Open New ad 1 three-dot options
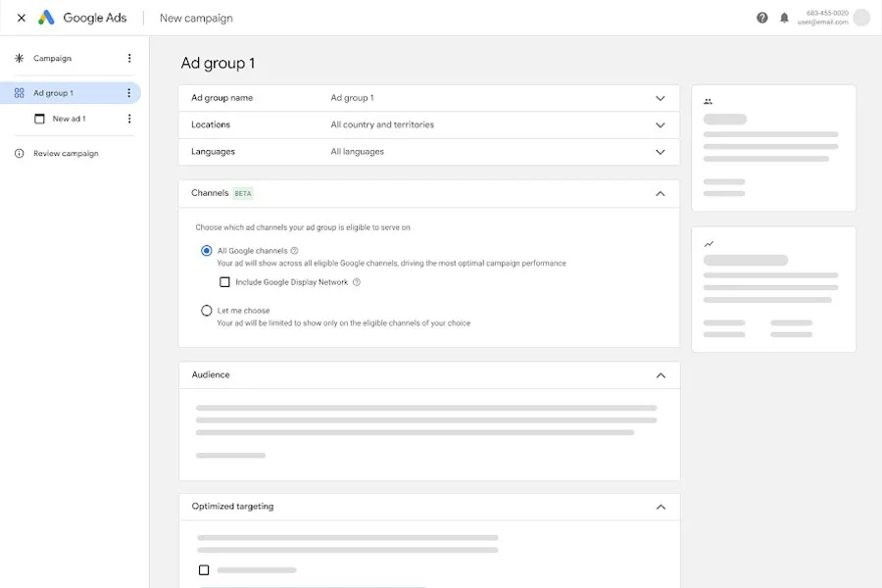This screenshot has width=882, height=588. point(129,119)
